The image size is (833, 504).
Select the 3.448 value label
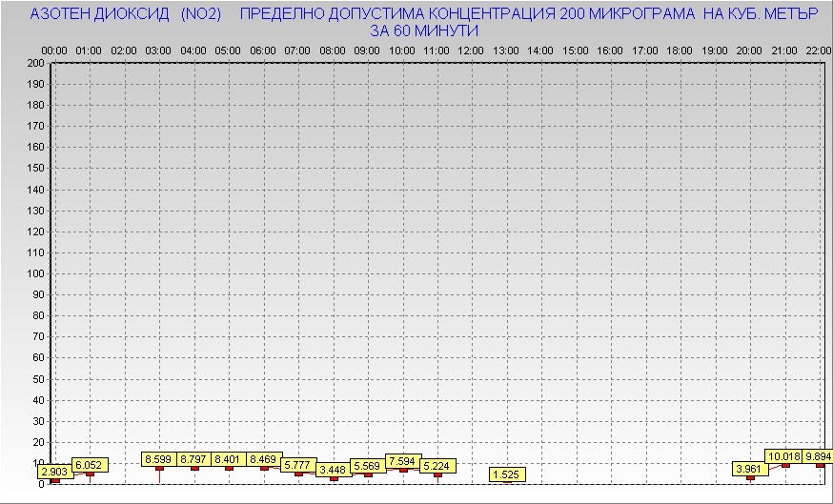coord(334,470)
